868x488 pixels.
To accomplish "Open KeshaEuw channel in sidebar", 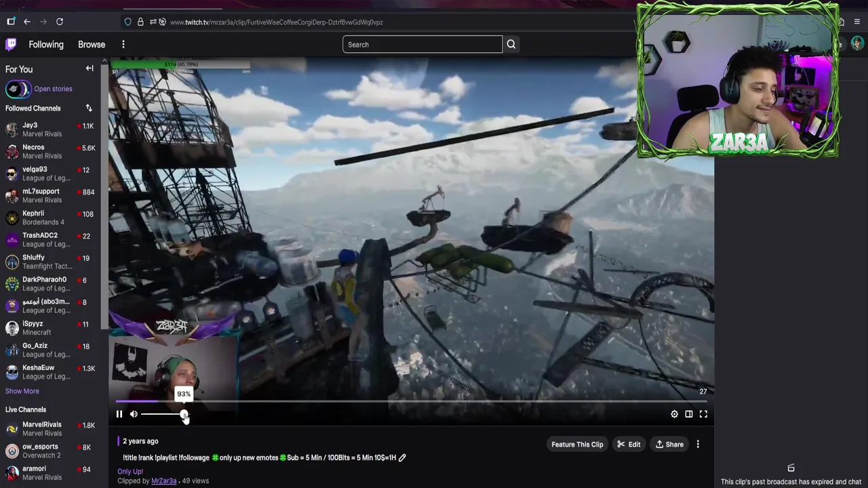I will pyautogui.click(x=50, y=372).
